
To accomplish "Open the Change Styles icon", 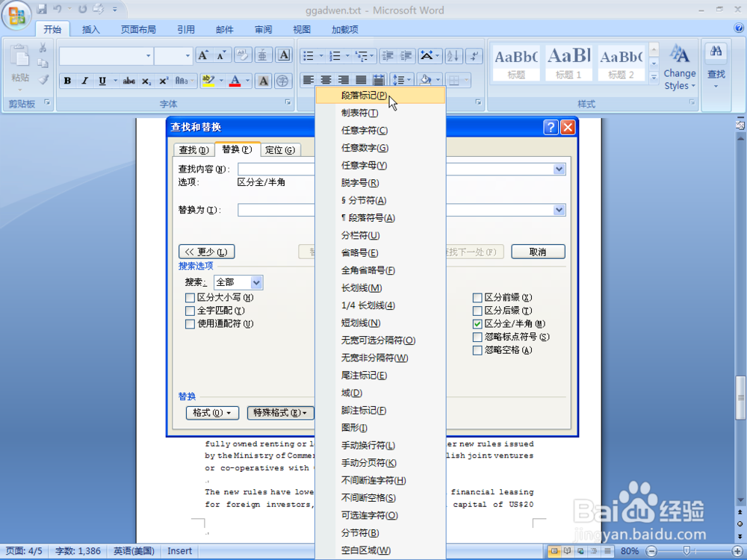I will [679, 66].
